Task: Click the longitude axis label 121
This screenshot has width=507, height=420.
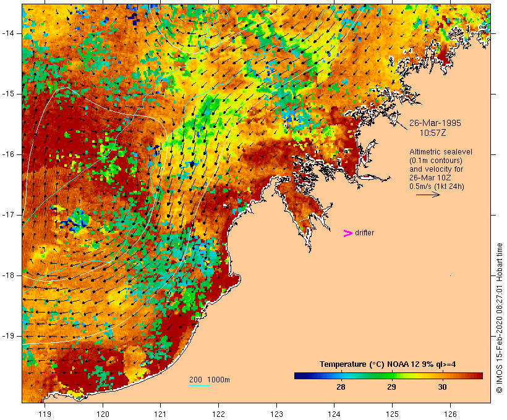Action: [x=160, y=414]
